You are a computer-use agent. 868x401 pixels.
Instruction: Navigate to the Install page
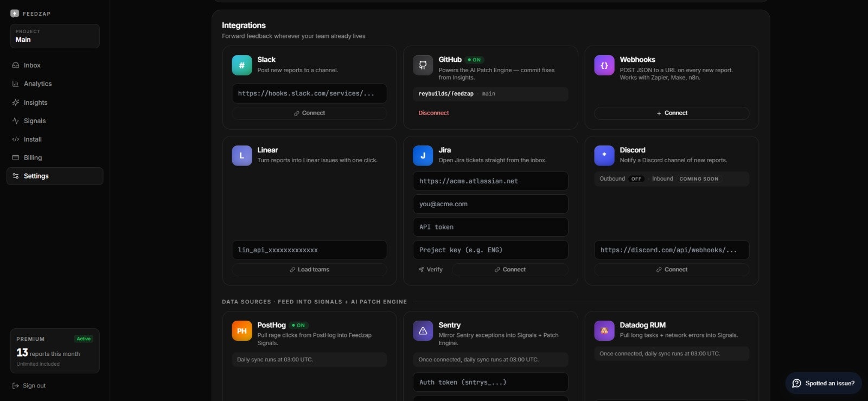tap(55, 139)
